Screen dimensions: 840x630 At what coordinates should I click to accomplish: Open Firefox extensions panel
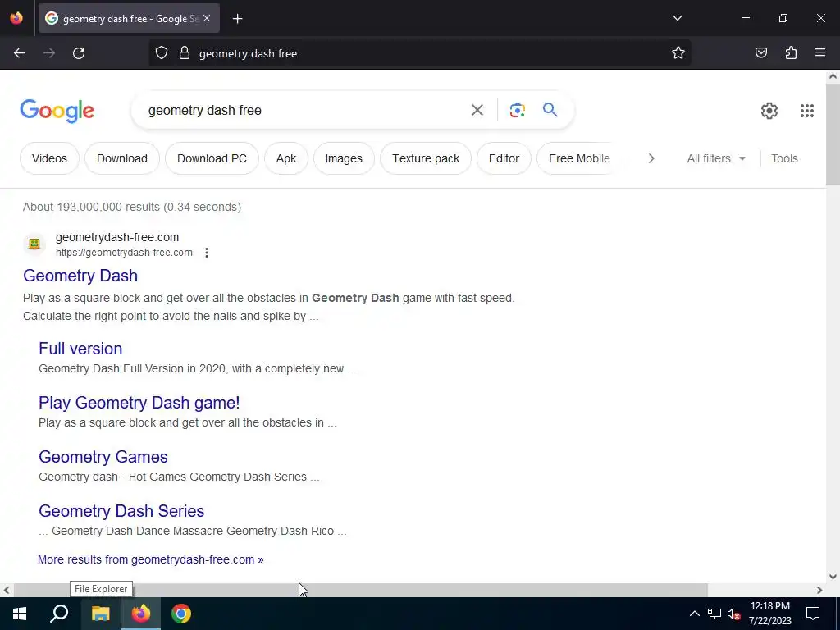[x=791, y=53]
